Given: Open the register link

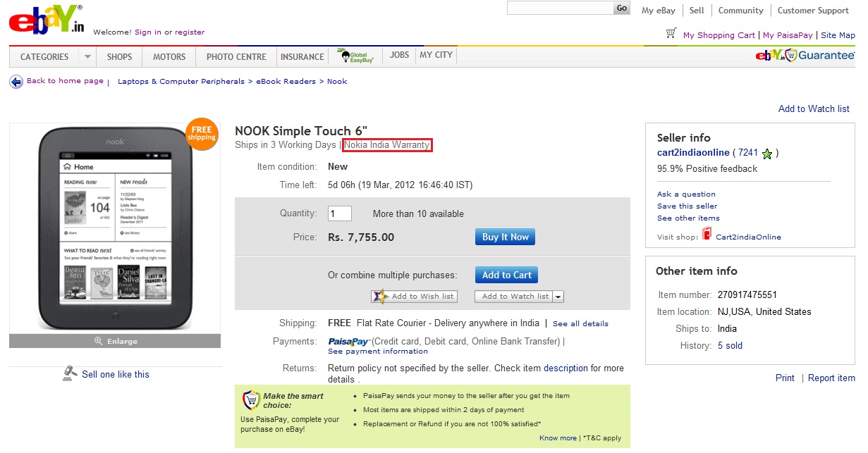Looking at the screenshot, I should click(190, 32).
